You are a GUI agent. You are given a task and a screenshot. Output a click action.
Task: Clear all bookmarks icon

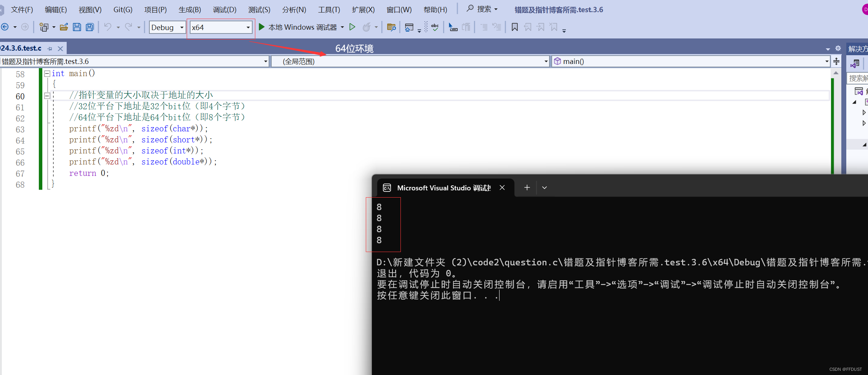554,27
